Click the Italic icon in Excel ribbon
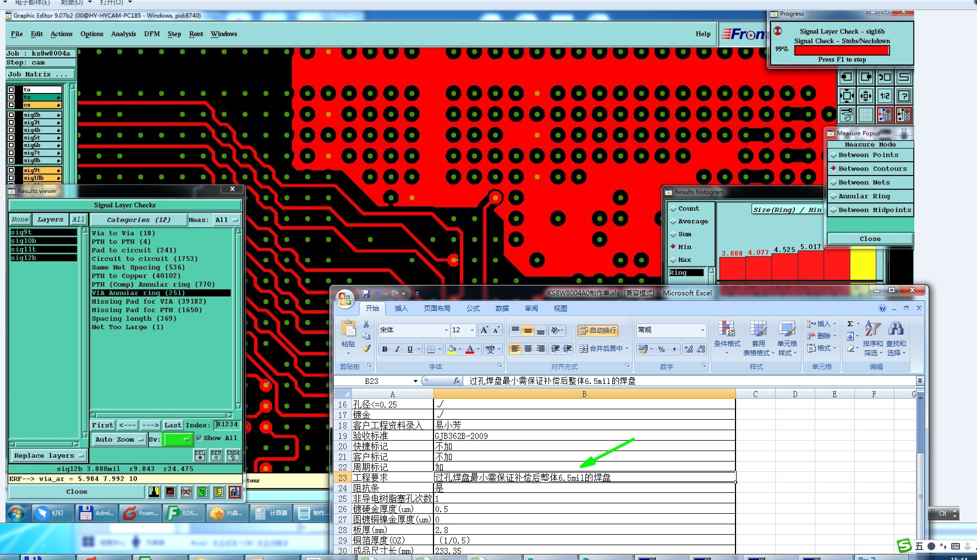Screen dimensions: 977x560 pos(397,349)
